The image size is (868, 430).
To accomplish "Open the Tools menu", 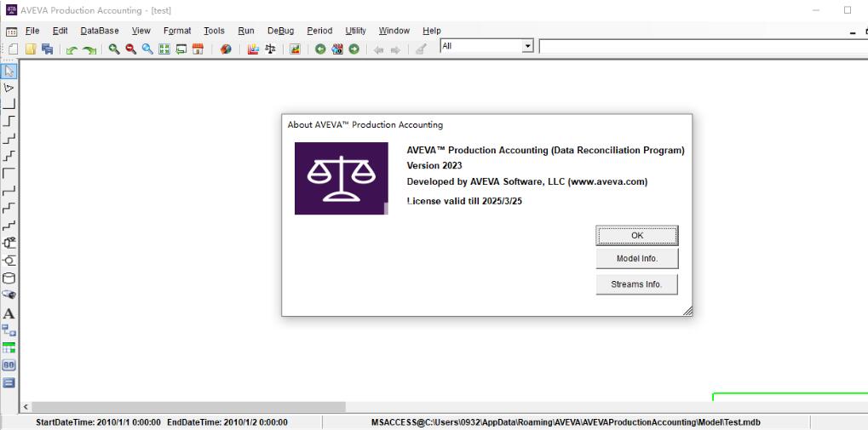I will [x=215, y=31].
